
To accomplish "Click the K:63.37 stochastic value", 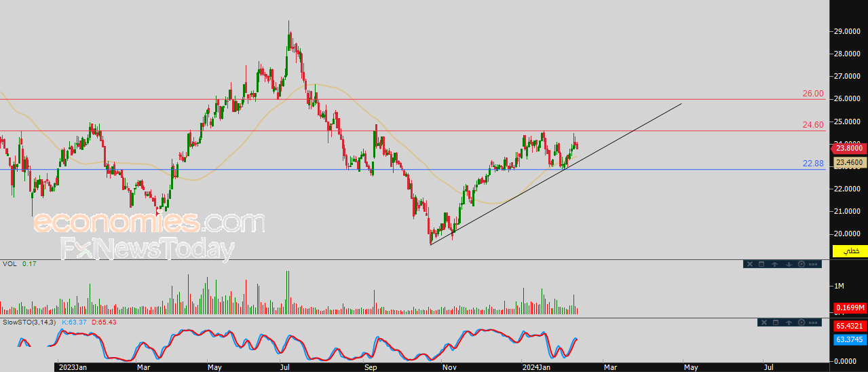I will 73,322.
